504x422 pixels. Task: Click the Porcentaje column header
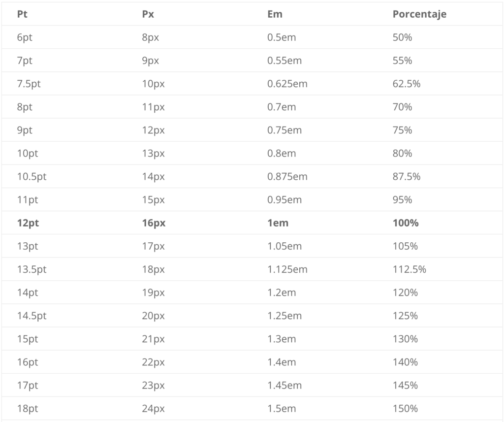[419, 14]
